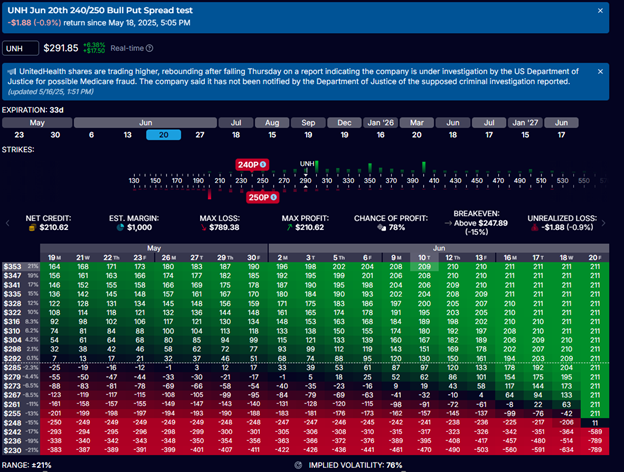Select the 240P strike marker
This screenshot has width=624, height=472.
tap(252, 165)
